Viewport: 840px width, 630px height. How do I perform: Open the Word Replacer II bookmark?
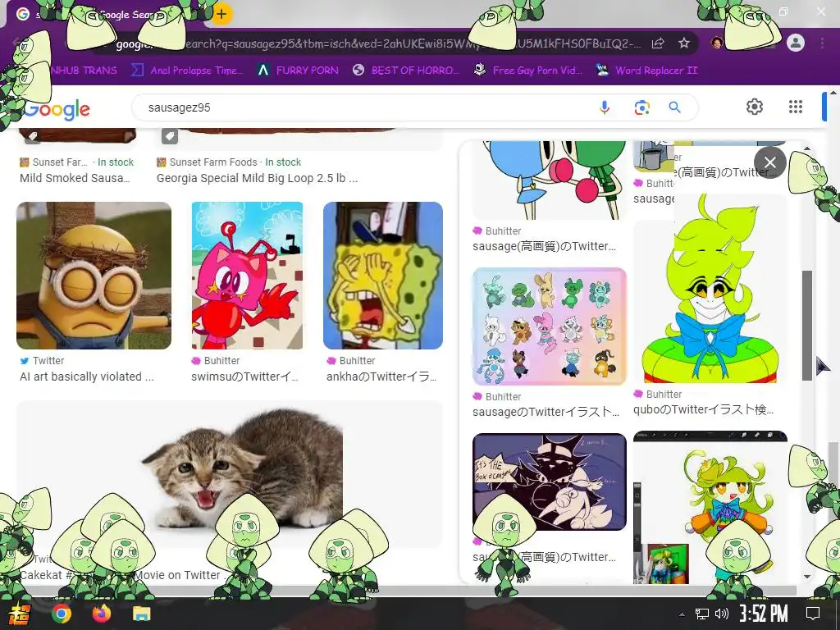[x=646, y=71]
